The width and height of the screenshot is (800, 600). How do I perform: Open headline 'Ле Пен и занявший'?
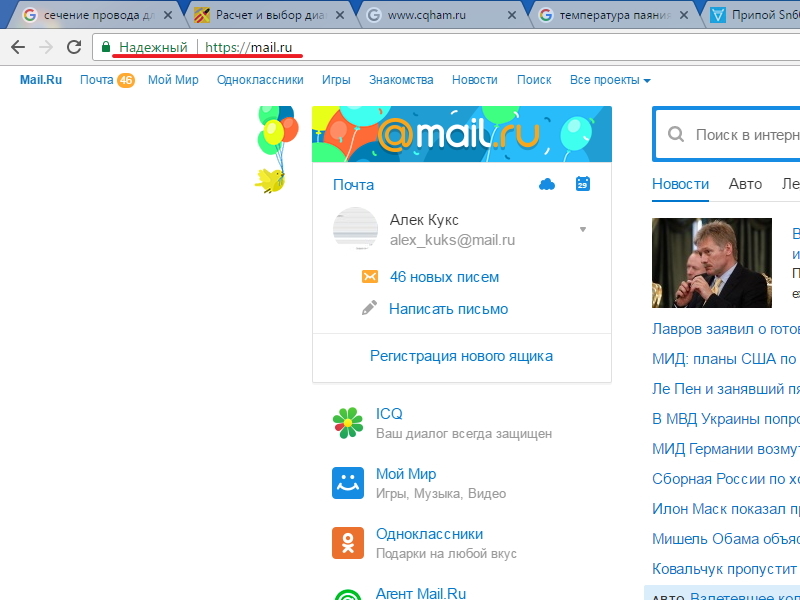(726, 389)
